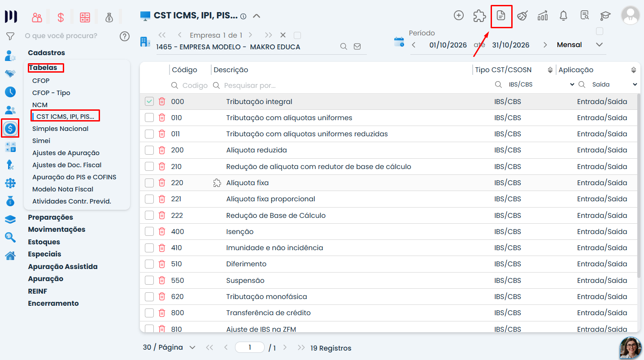Sort by Tipo CST/CSOSN column arrows
Image resolution: width=644 pixels, height=360 pixels.
point(550,70)
